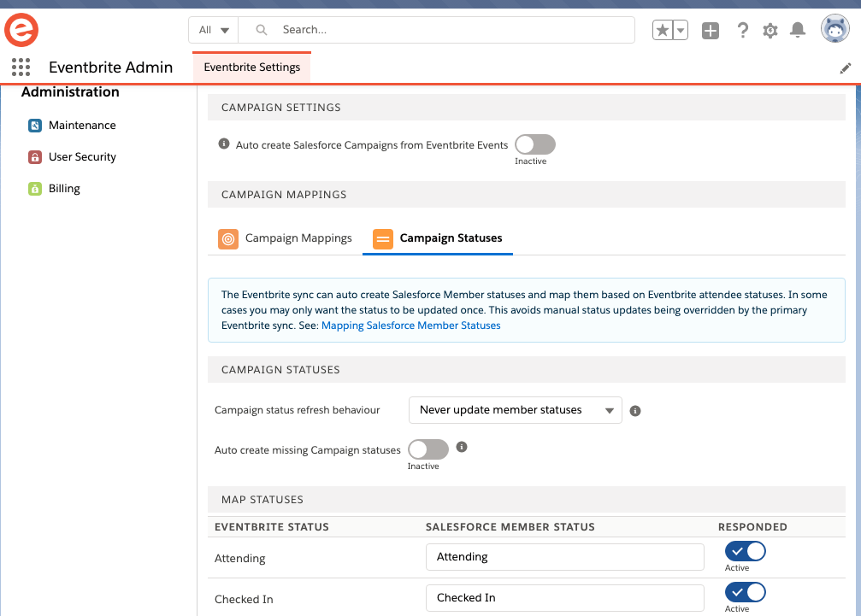
Task: Click the Maintenance sidebar icon
Action: [34, 125]
